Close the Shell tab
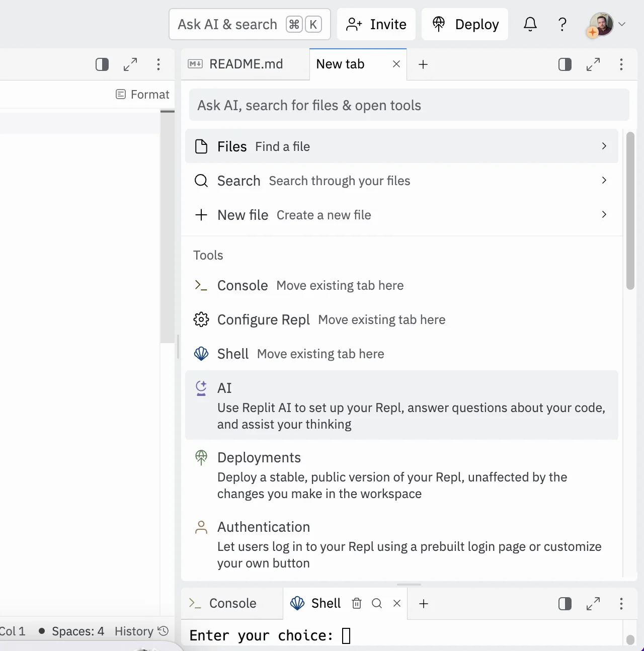Viewport: 644px width, 651px height. coord(397,603)
